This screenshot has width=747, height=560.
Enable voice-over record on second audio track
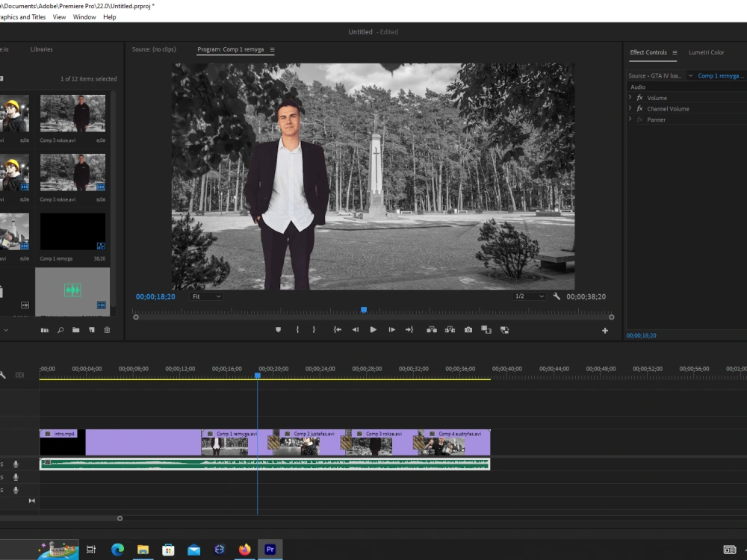(16, 476)
